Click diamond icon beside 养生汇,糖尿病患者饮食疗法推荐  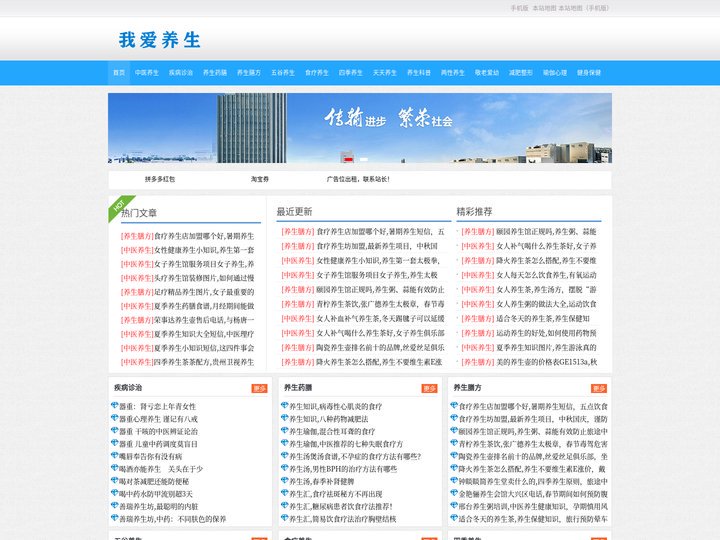point(285,505)
